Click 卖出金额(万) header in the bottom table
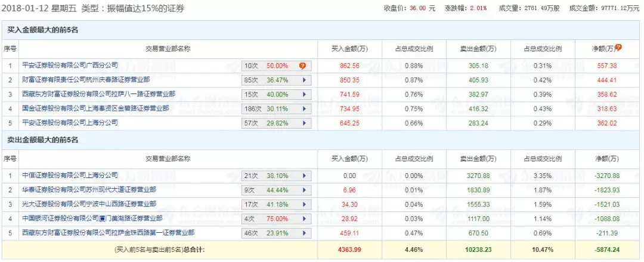The width and height of the screenshot is (644, 262). point(478,159)
